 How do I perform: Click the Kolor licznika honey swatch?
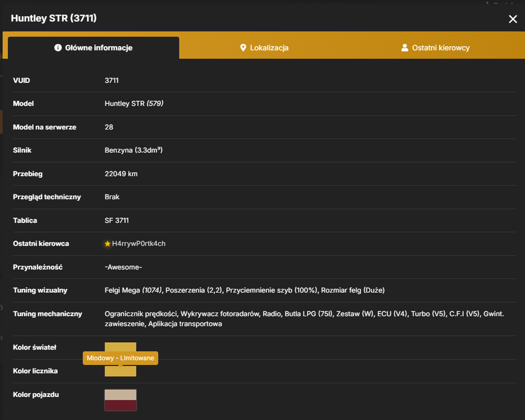point(120,371)
